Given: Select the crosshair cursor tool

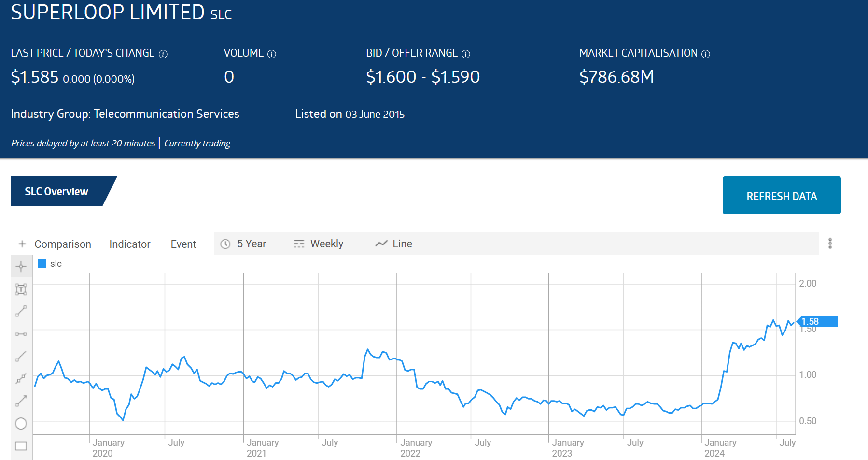Looking at the screenshot, I should tap(21, 266).
